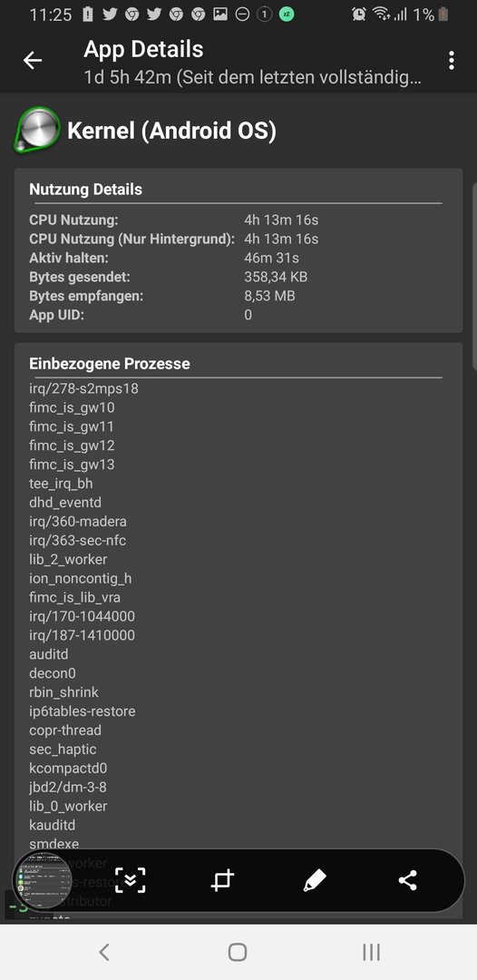Tap the CPU Nutzung value 4h 13m 16s
This screenshot has height=980, width=477.
(x=281, y=220)
